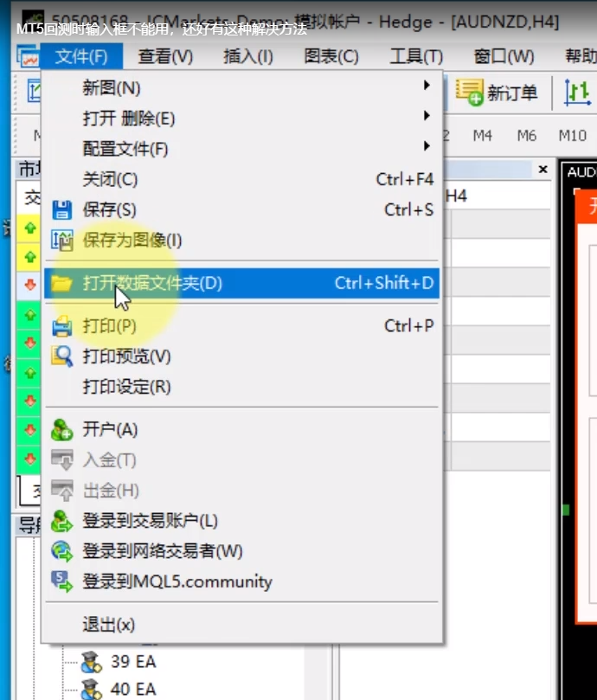This screenshot has height=700, width=597.
Task: Expand the 配置文件(F) submenu
Action: 241,148
